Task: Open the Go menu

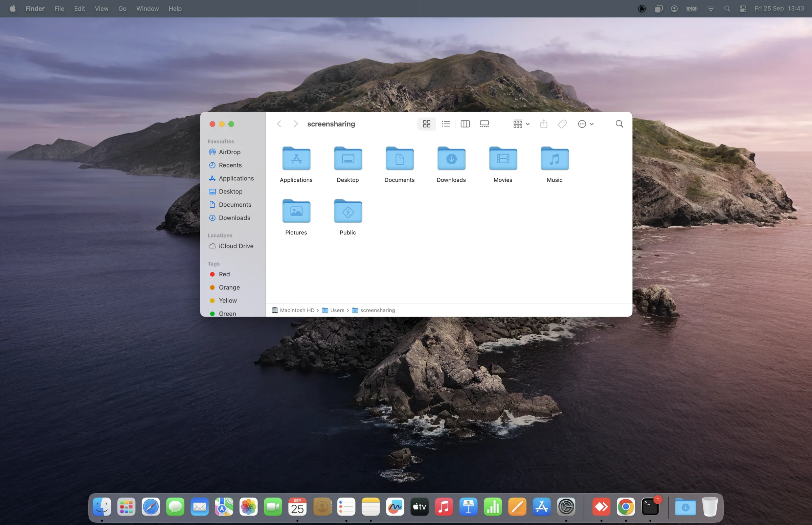Action: [122, 8]
